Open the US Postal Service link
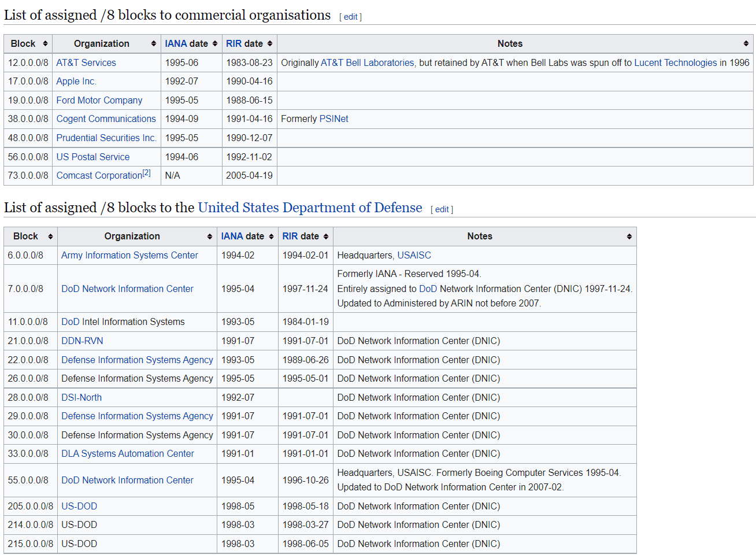The height and width of the screenshot is (558, 756). (93, 157)
